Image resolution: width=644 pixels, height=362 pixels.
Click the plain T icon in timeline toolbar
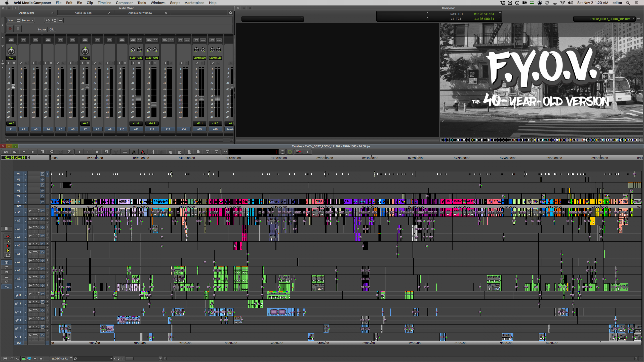point(116,152)
